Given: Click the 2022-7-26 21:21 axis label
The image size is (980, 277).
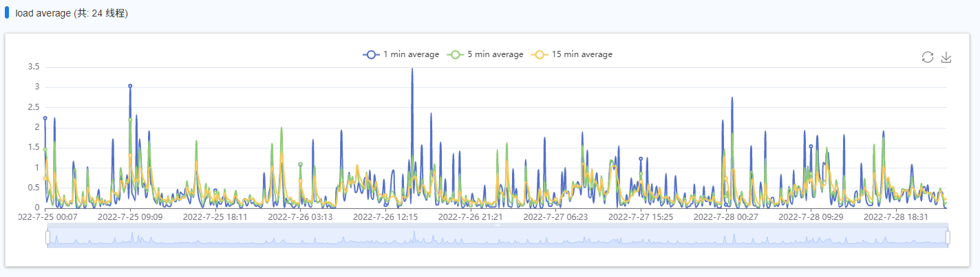Looking at the screenshot, I should point(471,217).
